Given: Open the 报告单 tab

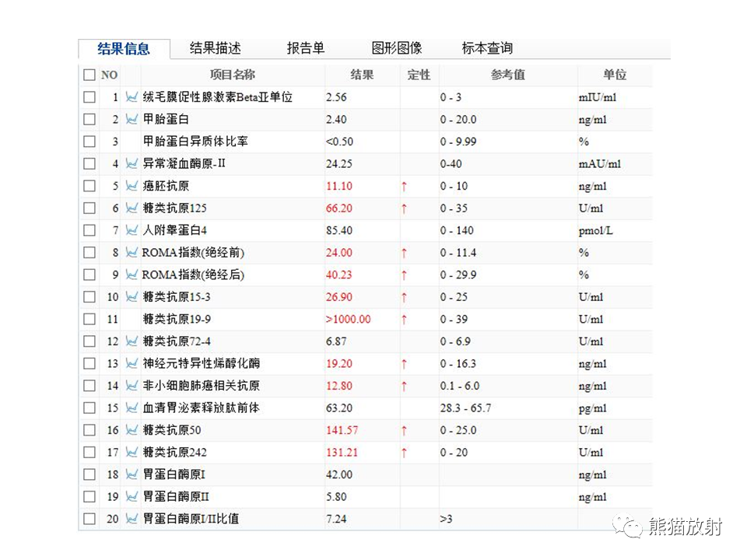Looking at the screenshot, I should pyautogui.click(x=306, y=48).
